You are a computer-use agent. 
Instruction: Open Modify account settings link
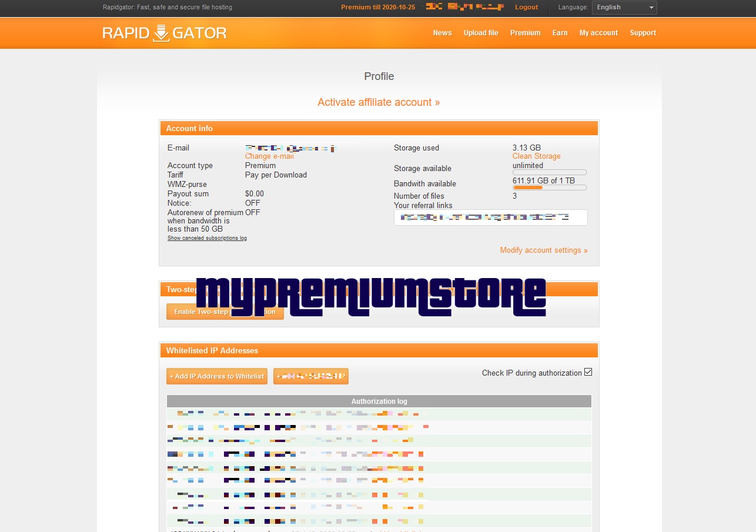pyautogui.click(x=544, y=250)
